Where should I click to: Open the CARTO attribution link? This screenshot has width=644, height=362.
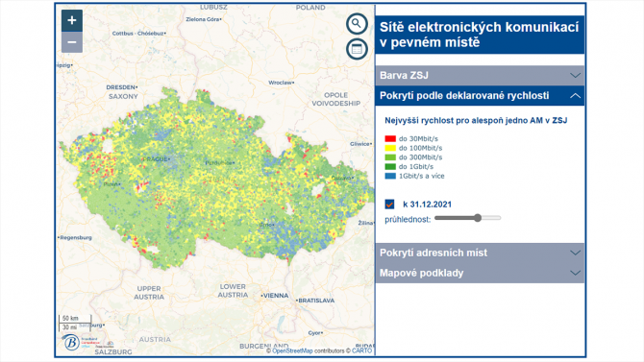361,350
